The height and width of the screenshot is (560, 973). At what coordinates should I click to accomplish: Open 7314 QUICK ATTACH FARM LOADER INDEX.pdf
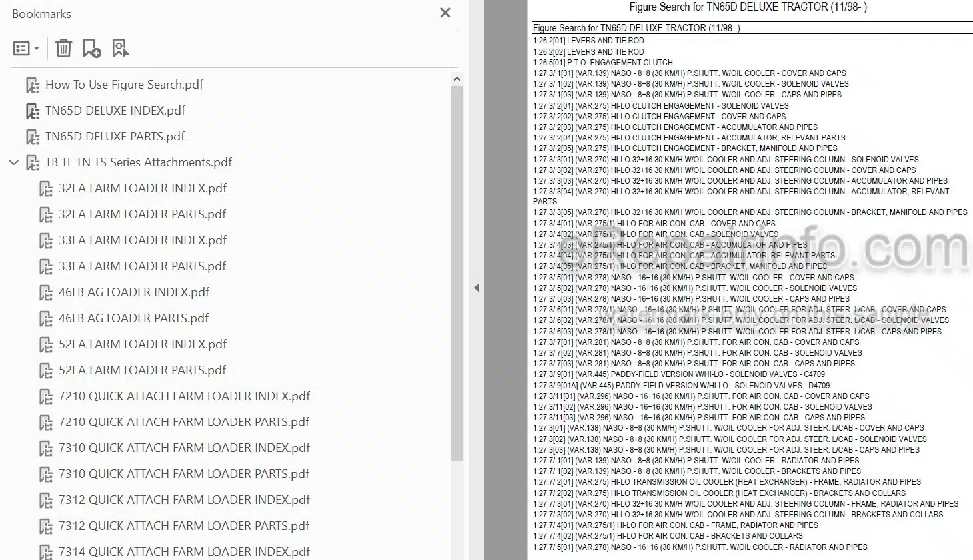(184, 552)
